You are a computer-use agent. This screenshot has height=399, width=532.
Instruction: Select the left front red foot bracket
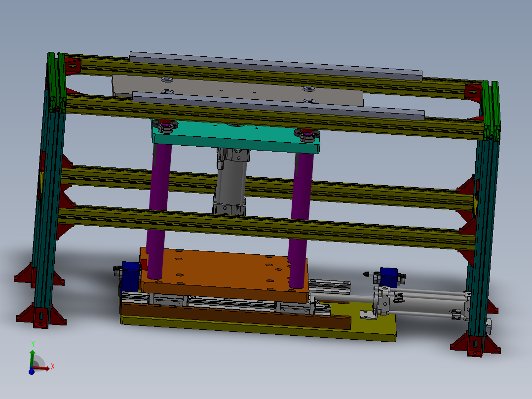[41, 315]
